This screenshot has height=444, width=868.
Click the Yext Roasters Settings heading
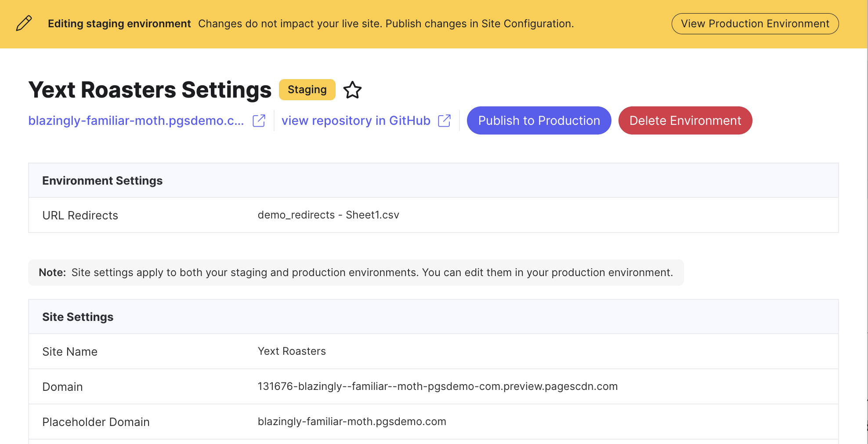pos(150,90)
